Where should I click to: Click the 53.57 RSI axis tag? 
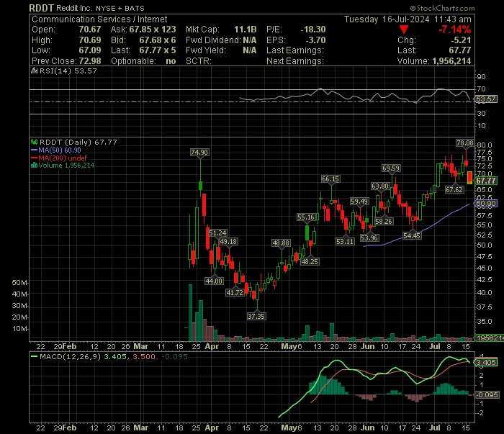[x=486, y=99]
